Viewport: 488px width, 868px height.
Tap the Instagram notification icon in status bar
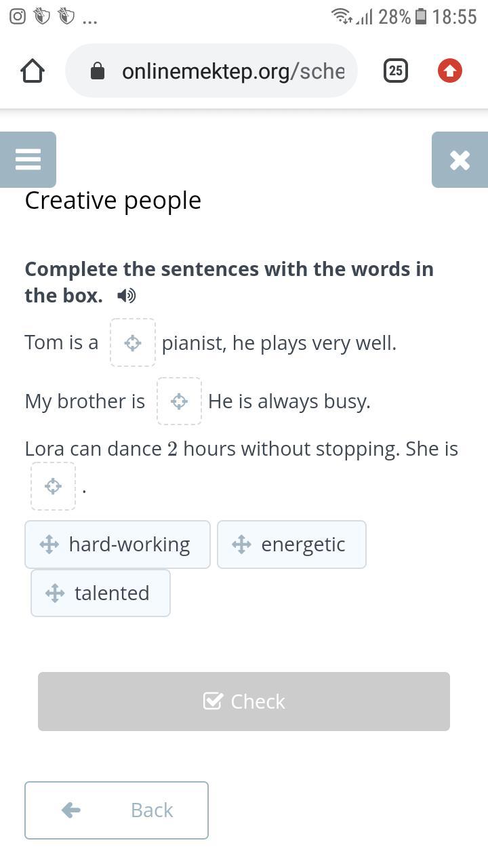[18, 16]
